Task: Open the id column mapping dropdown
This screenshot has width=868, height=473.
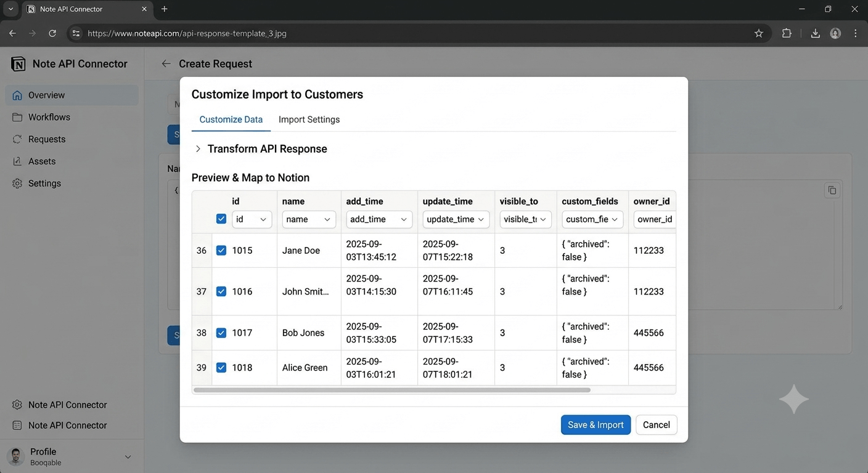Action: tap(252, 219)
